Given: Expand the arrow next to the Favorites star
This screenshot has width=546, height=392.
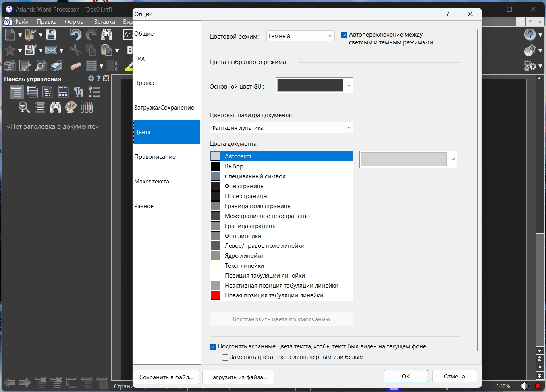Looking at the screenshot, I should [20, 51].
